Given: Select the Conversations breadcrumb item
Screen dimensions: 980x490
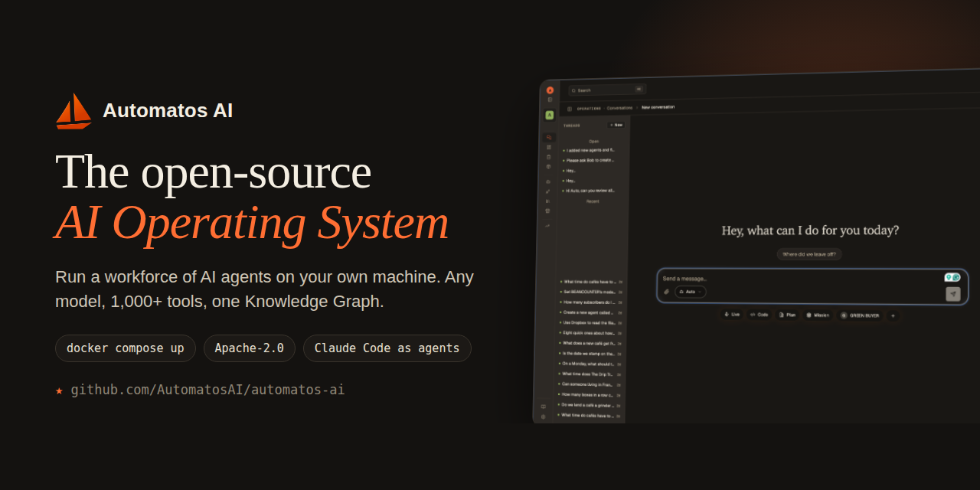Looking at the screenshot, I should 620,108.
